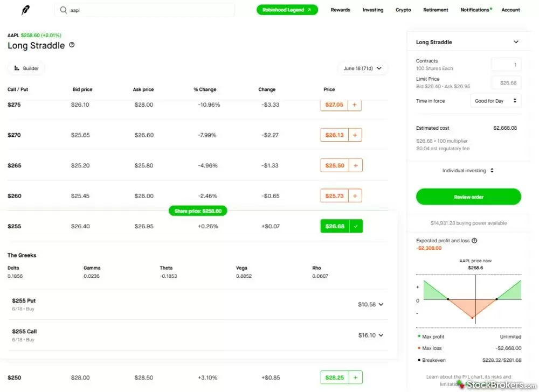539x392 pixels.
Task: Focus the search field containing aapl
Action: [144, 10]
